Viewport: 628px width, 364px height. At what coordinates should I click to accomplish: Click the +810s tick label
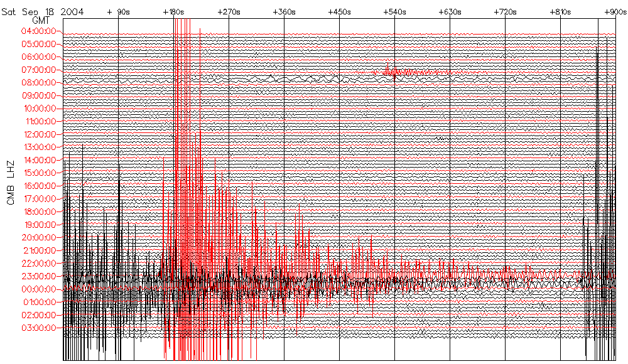(560, 12)
